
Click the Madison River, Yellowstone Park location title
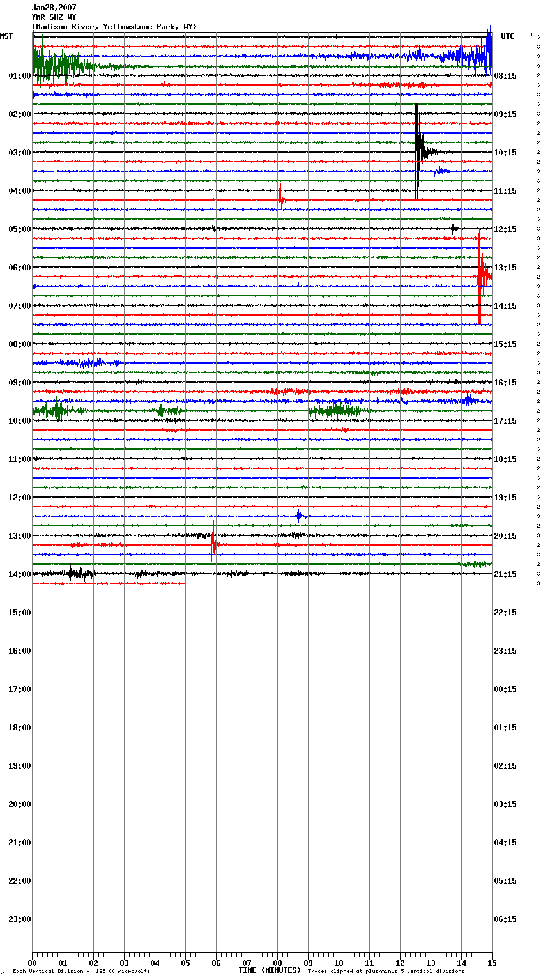coord(114,27)
